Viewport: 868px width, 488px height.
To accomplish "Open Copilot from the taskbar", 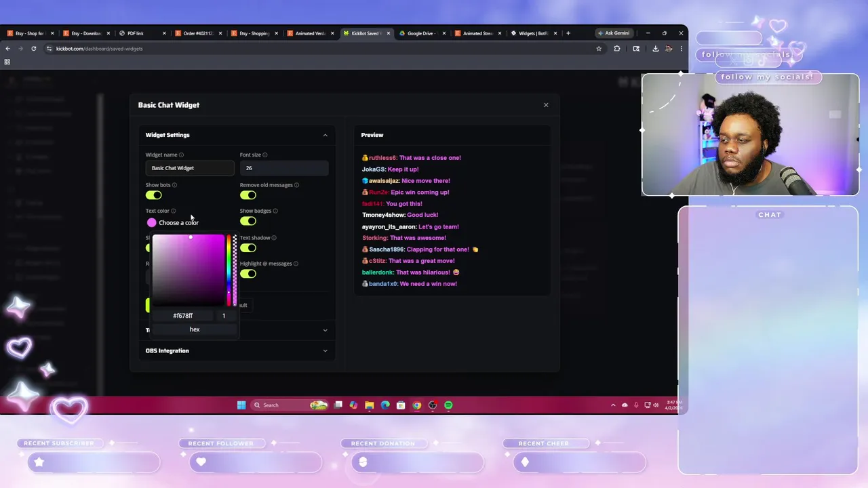I will click(x=353, y=405).
